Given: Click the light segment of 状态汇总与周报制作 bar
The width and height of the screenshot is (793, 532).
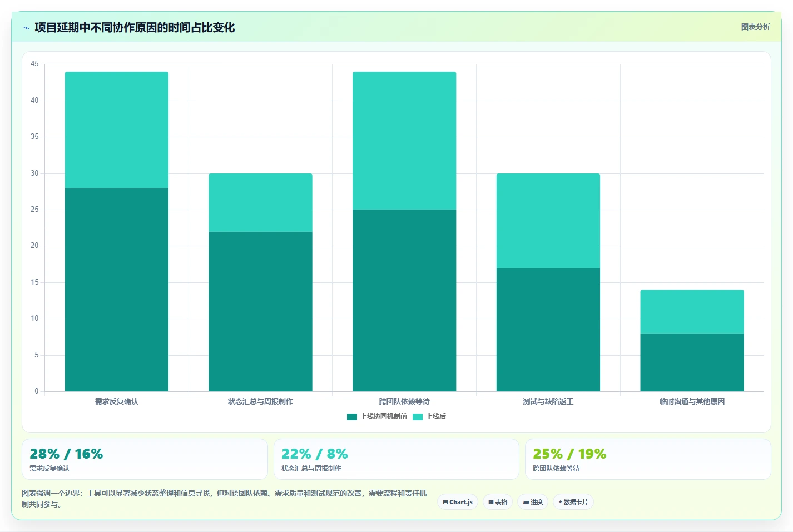Looking at the screenshot, I should point(260,203).
